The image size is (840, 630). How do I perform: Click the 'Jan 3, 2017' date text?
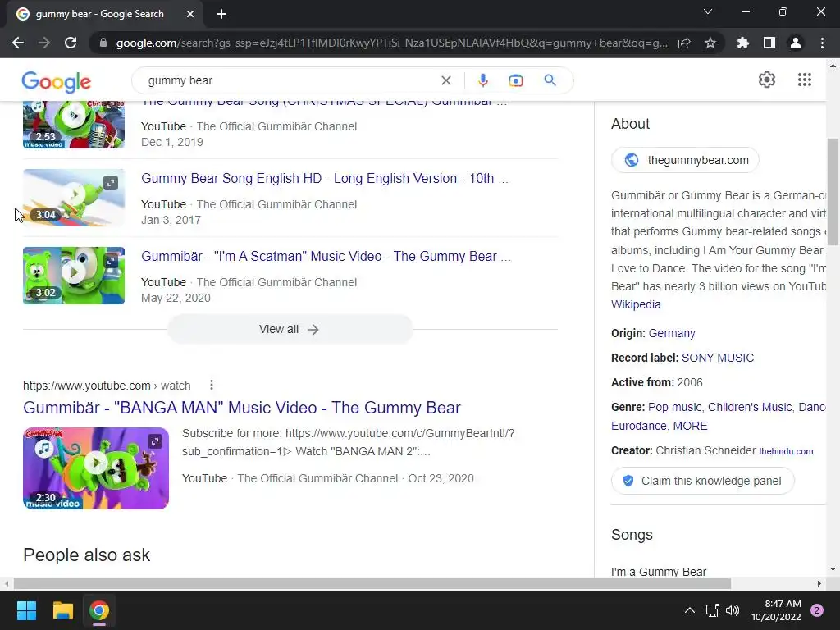coord(171,220)
